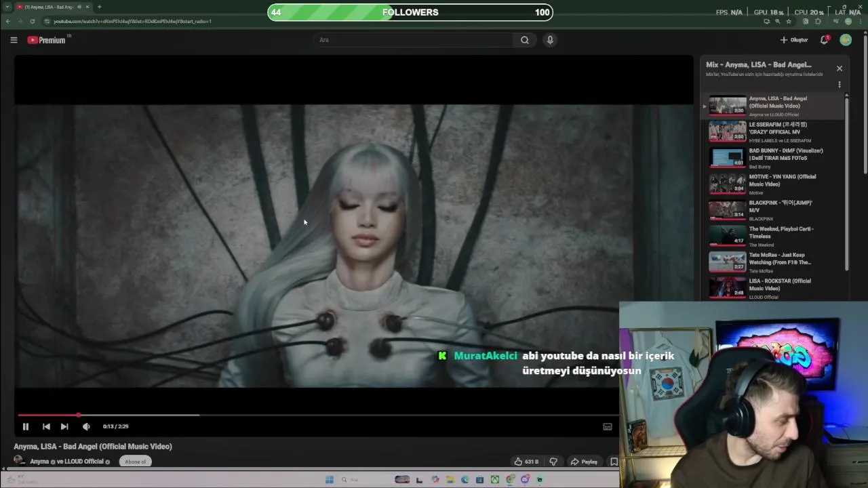Click the Oluştur create button
Screen dimensions: 868x488
coord(794,40)
